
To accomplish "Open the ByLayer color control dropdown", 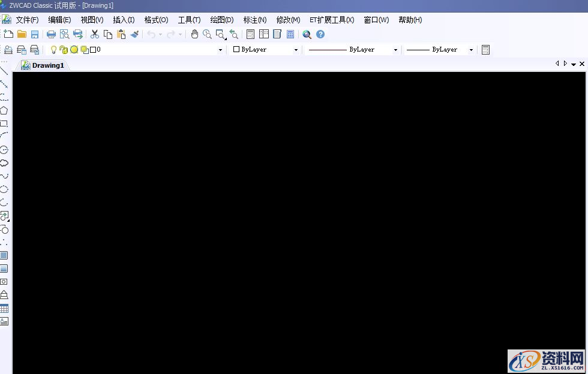I will [x=296, y=49].
